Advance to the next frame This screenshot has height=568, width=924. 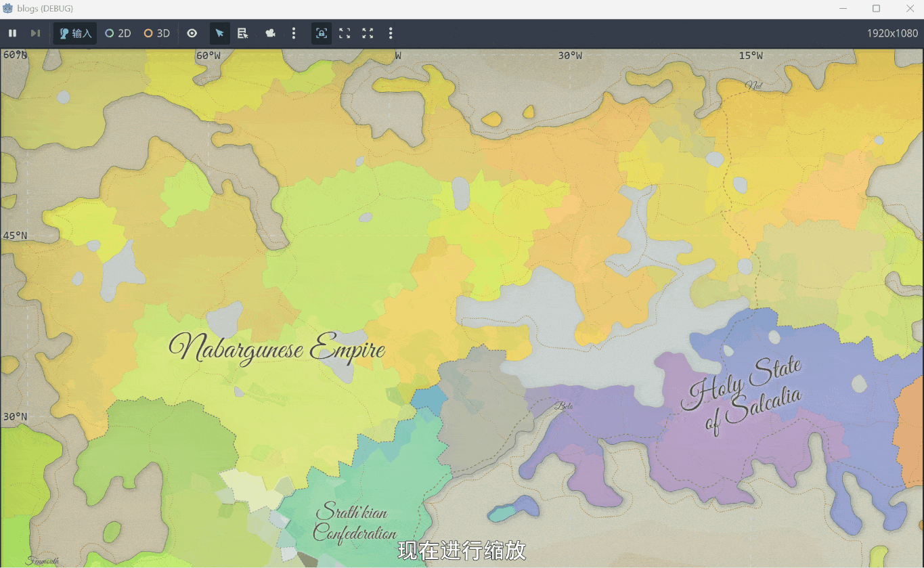coord(35,33)
